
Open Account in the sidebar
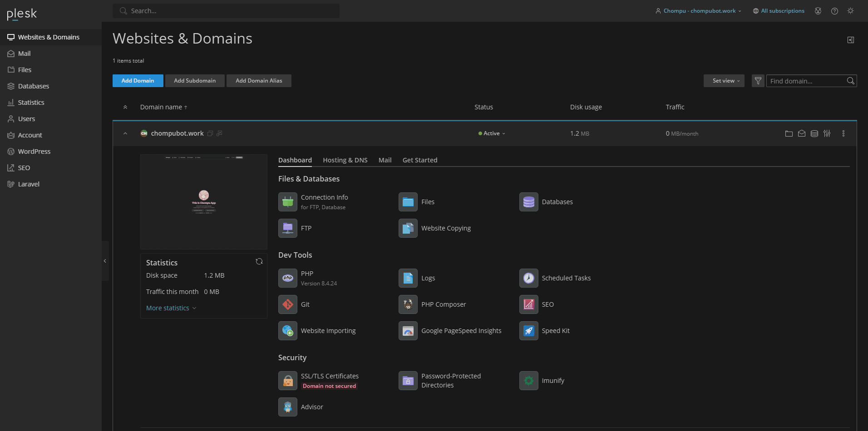tap(51, 135)
